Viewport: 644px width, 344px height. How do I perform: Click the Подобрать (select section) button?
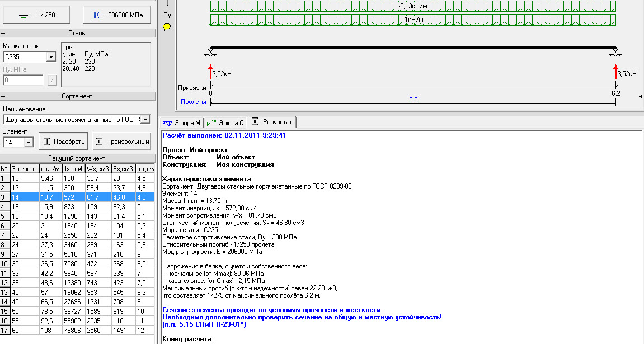(x=64, y=142)
